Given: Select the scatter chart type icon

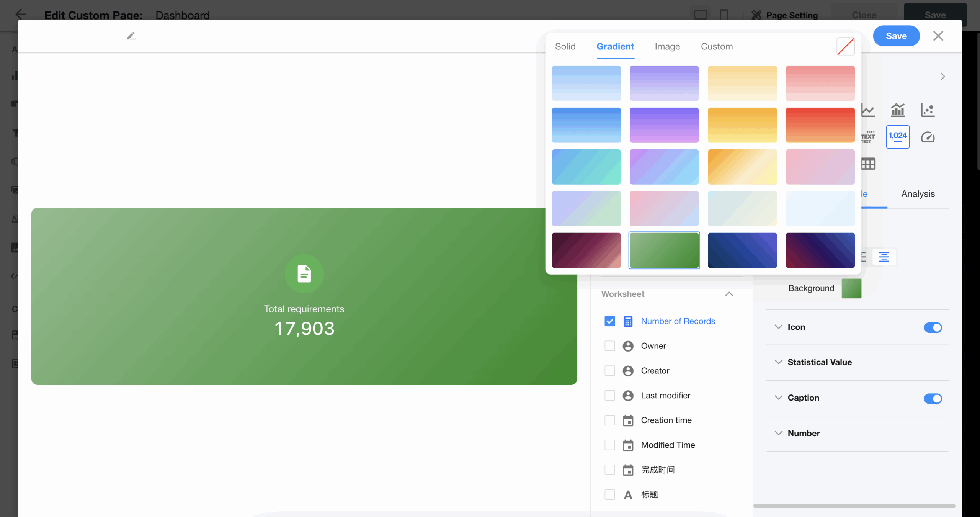Looking at the screenshot, I should tap(928, 110).
